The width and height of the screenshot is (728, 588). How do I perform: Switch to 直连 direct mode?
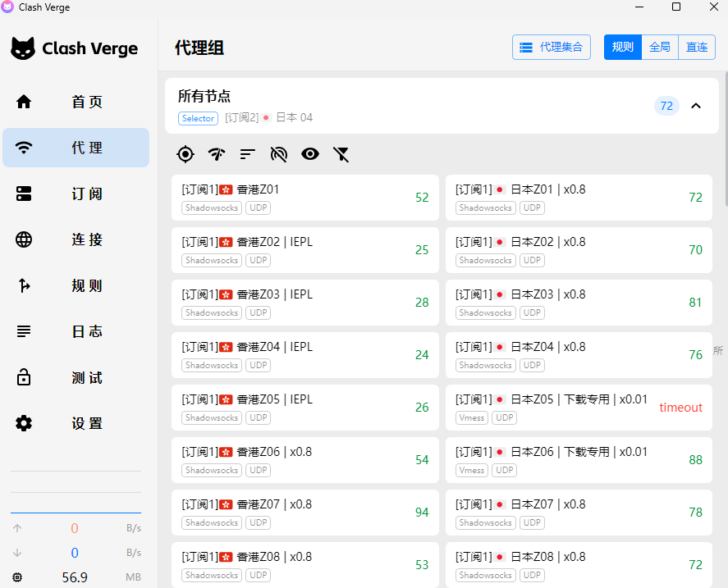click(x=697, y=48)
